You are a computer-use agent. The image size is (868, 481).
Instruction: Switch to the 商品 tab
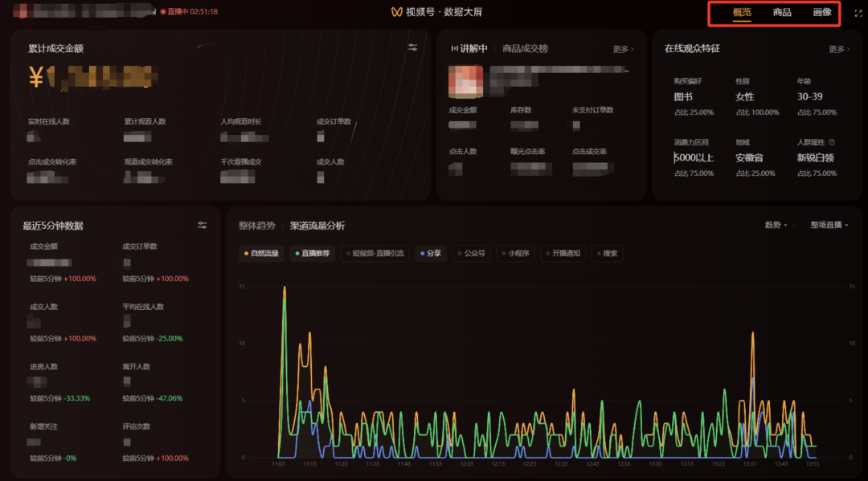[782, 13]
